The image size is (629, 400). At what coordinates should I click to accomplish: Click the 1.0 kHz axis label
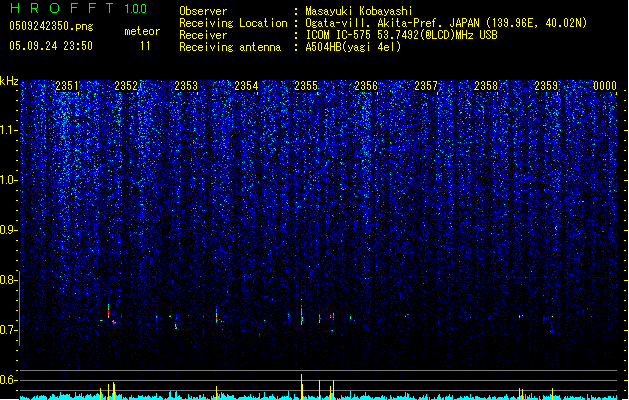pos(8,180)
